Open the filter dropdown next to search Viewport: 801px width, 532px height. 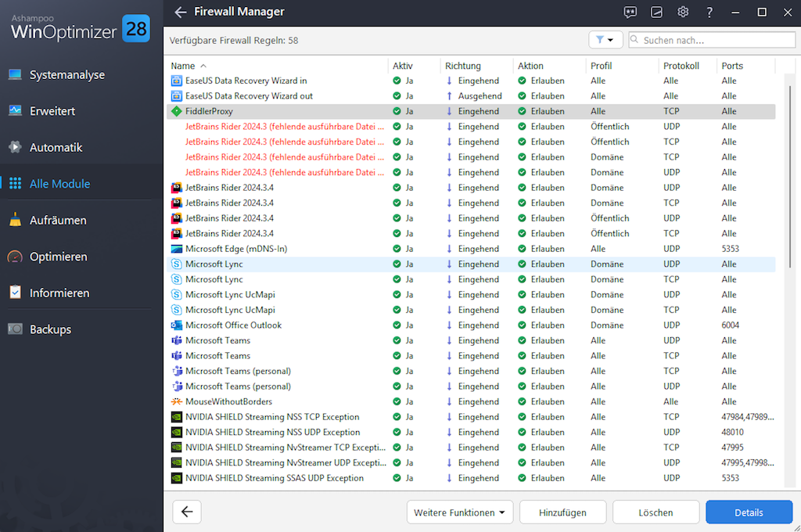(x=605, y=40)
